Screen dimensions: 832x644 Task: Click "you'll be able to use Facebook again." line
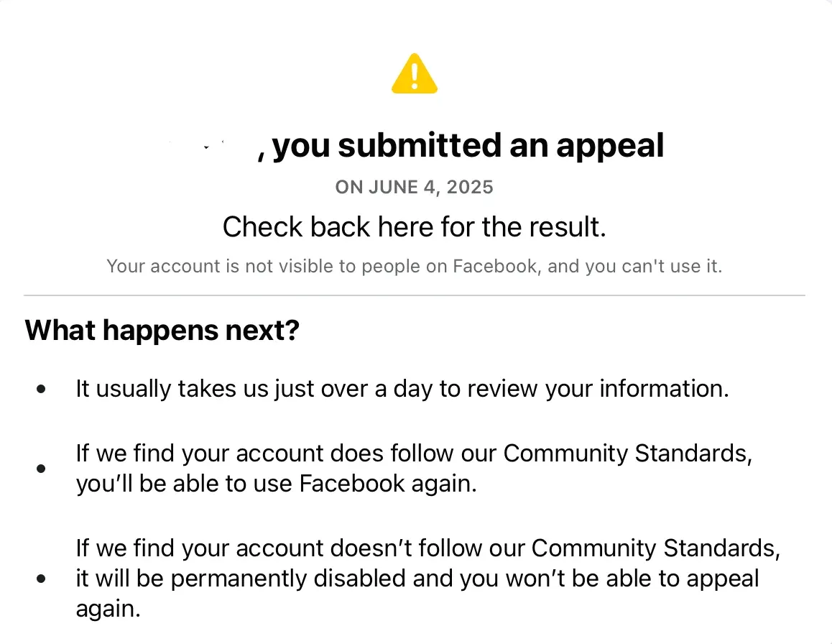click(x=277, y=484)
